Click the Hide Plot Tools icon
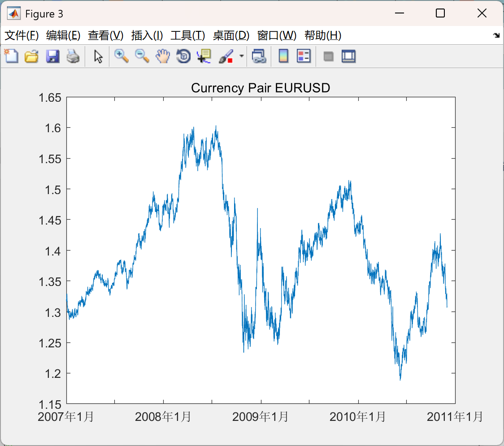Screen dimensions: 504x446 point(328,56)
